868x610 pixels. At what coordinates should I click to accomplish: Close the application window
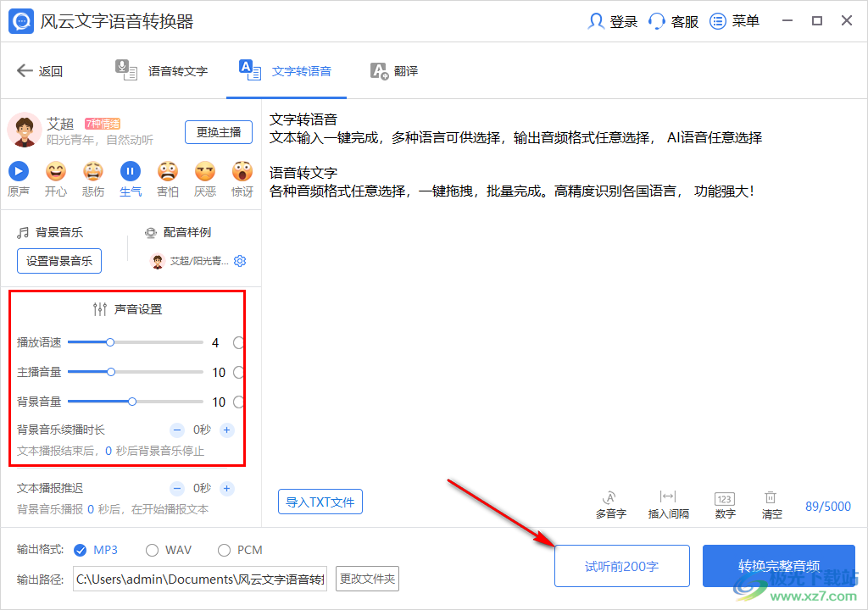coord(847,21)
